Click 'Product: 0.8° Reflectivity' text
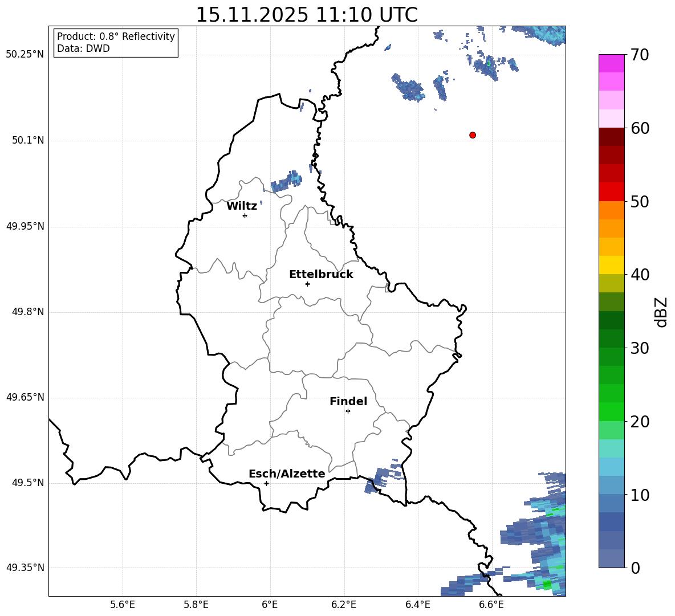 [x=116, y=36]
